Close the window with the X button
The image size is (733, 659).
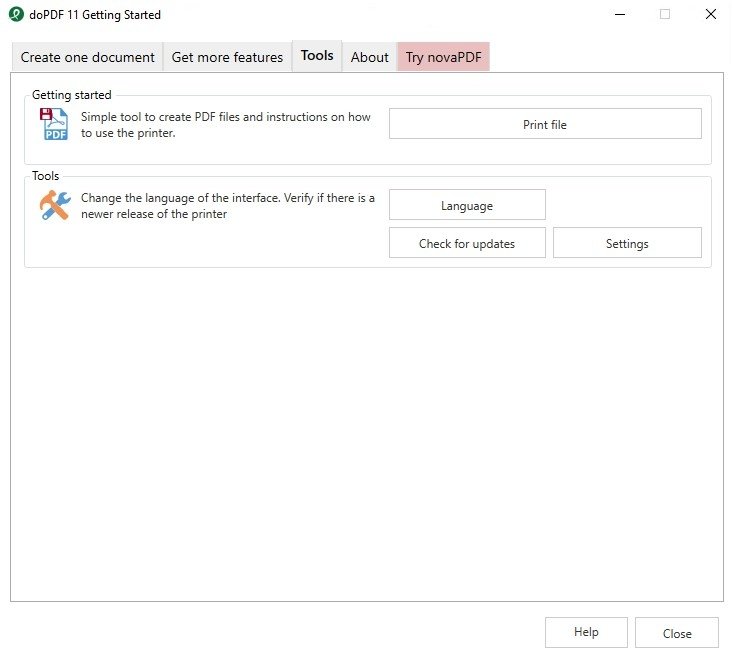tap(711, 14)
